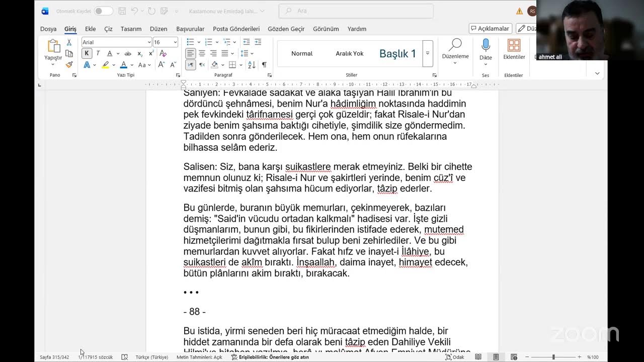Apply yellow text highlight color
This screenshot has height=362, width=644.
click(x=105, y=65)
